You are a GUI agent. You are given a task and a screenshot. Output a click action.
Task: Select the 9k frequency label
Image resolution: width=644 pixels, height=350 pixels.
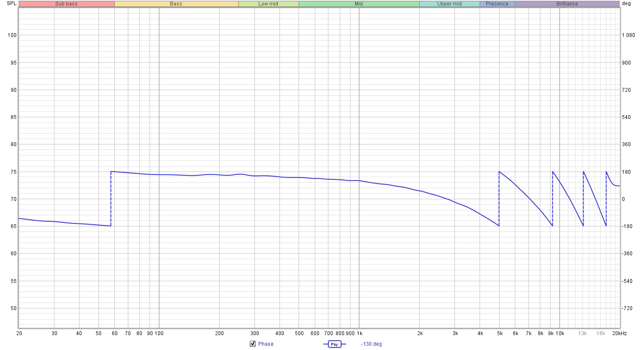coord(551,333)
